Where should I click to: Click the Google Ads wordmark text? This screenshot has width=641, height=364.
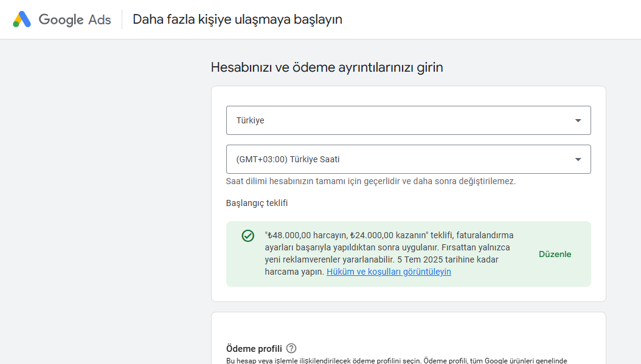[75, 19]
